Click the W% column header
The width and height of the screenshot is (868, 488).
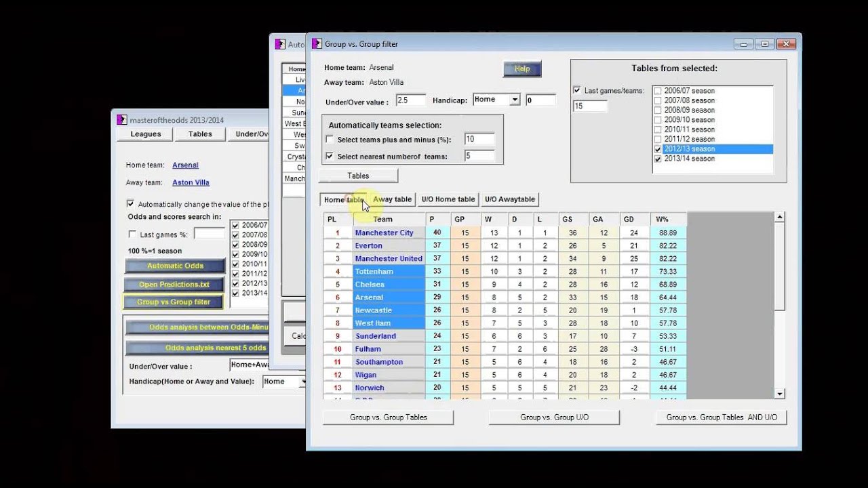(x=669, y=220)
